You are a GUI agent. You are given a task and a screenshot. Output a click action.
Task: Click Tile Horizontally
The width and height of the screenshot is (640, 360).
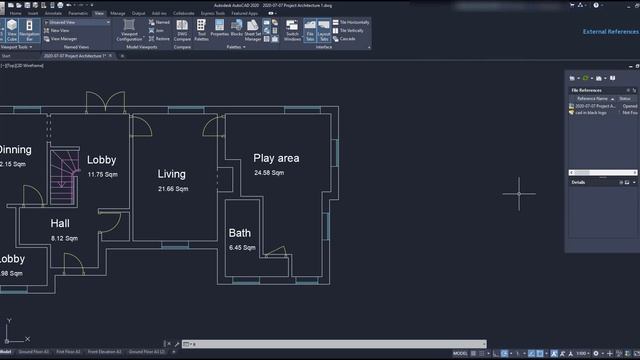click(351, 22)
